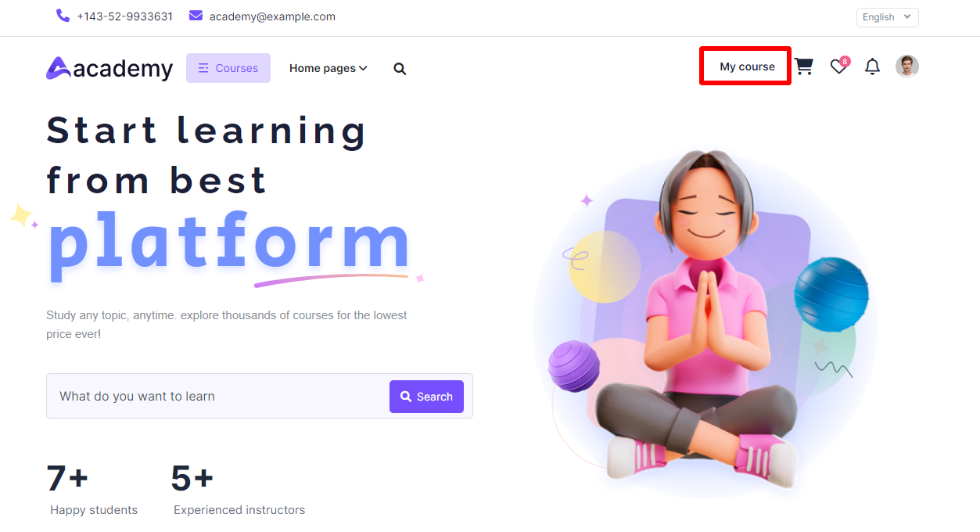Screen dimensions: 980x532
Task: Click the phone number +143-52-9933631
Action: coord(125,16)
